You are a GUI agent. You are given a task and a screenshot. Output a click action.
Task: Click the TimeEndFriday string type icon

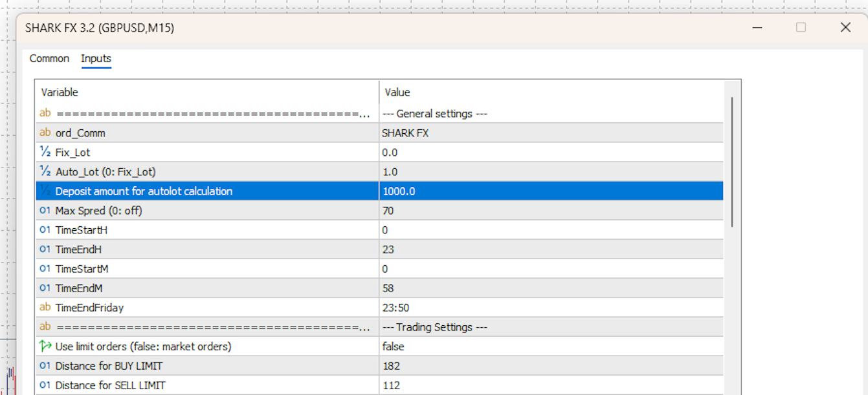[x=45, y=308]
